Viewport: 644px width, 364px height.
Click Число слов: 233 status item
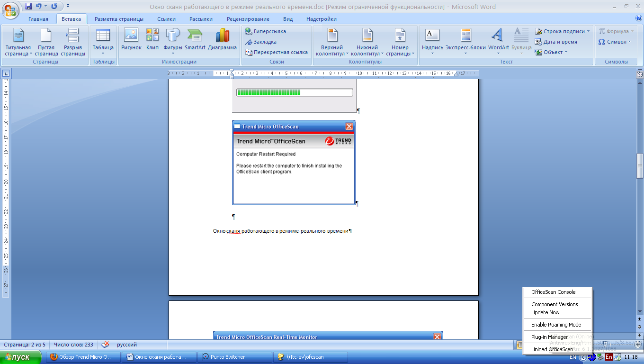click(x=73, y=345)
